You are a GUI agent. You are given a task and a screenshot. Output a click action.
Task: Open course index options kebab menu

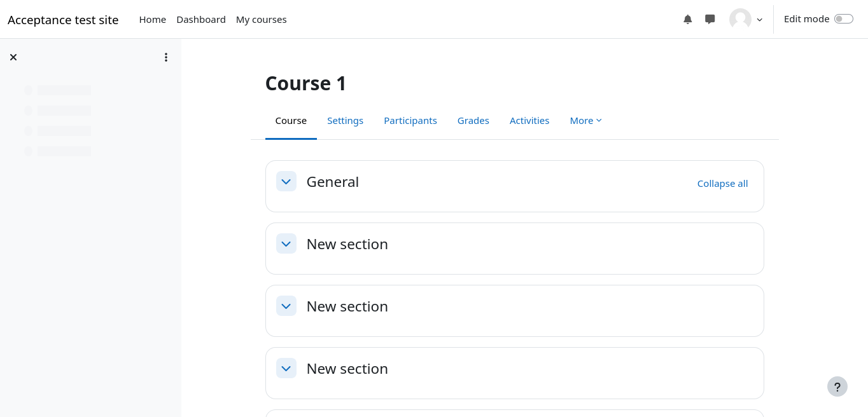coord(166,57)
